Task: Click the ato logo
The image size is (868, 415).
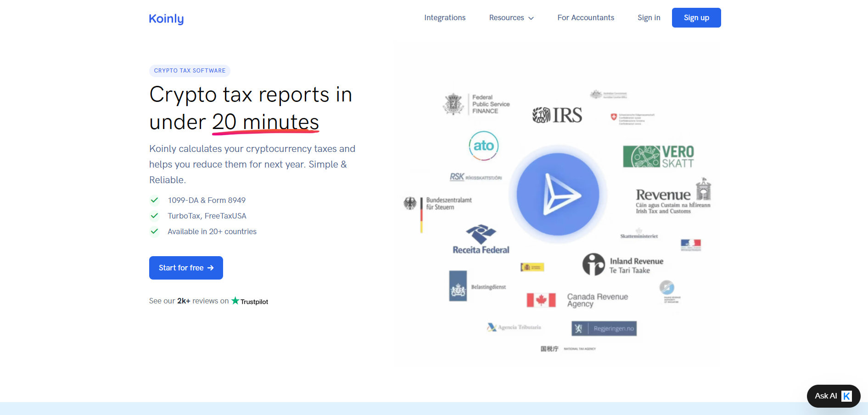Action: point(484,146)
